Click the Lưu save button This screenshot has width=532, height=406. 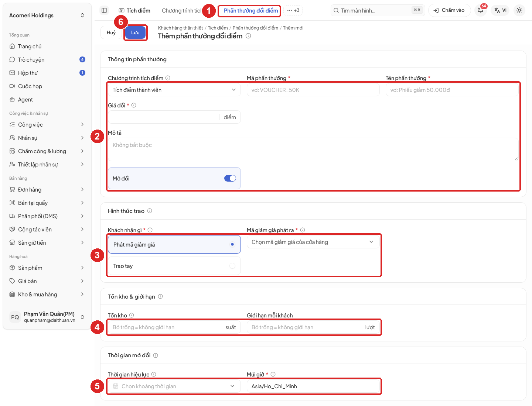pyautogui.click(x=135, y=32)
